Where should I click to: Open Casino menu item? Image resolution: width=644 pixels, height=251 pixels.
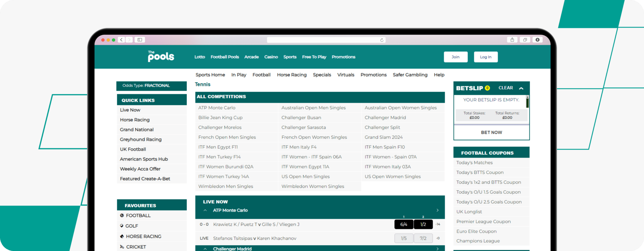click(x=271, y=57)
